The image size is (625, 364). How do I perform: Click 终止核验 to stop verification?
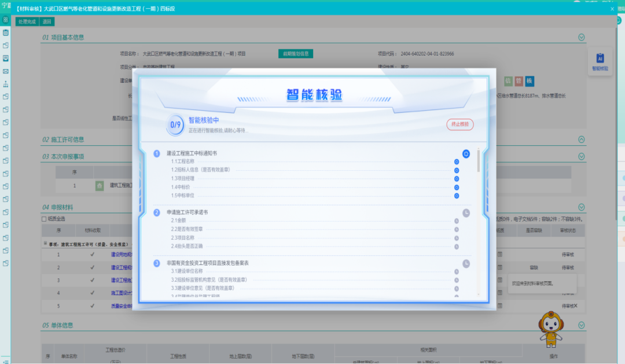(459, 124)
